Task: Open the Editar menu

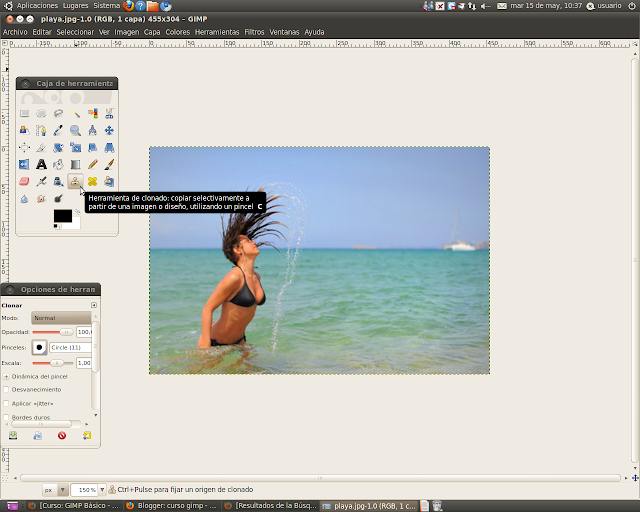Action: 42,32
